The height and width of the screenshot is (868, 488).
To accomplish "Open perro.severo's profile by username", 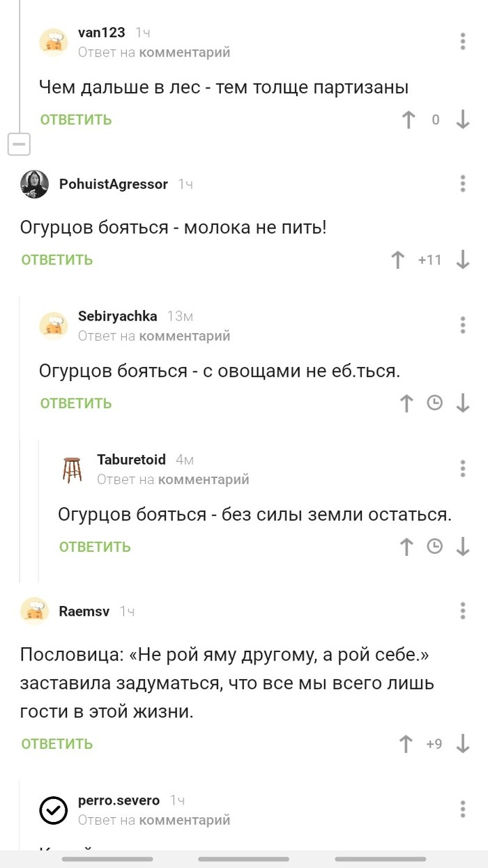I will [119, 800].
